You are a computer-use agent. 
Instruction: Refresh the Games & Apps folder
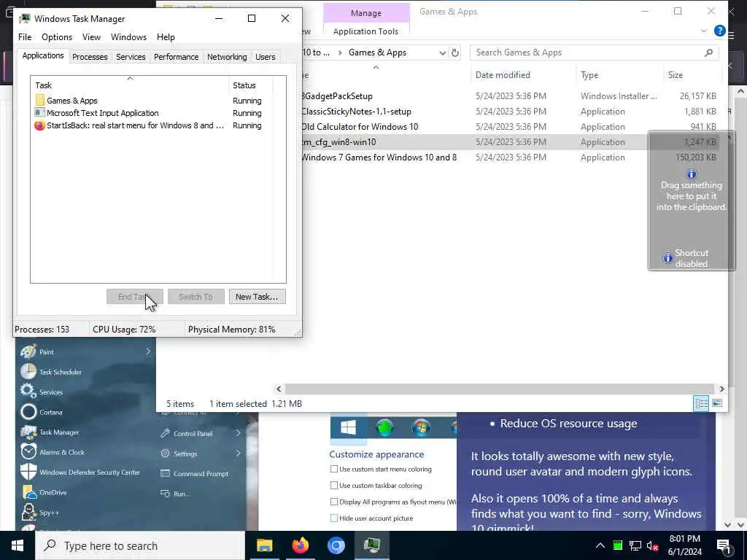[455, 52]
